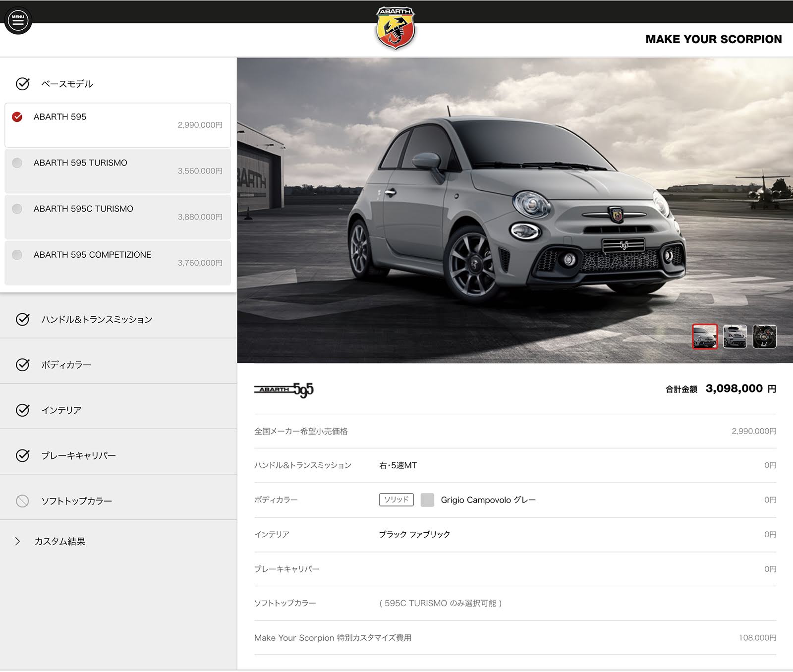The height and width of the screenshot is (672, 793).
Task: Click the 合計金額 label
Action: click(681, 389)
